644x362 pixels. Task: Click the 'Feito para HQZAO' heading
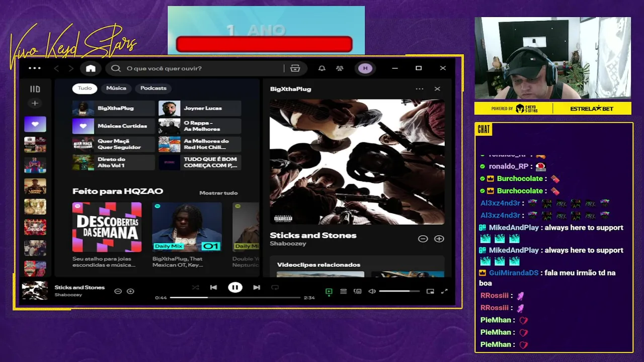[118, 192]
